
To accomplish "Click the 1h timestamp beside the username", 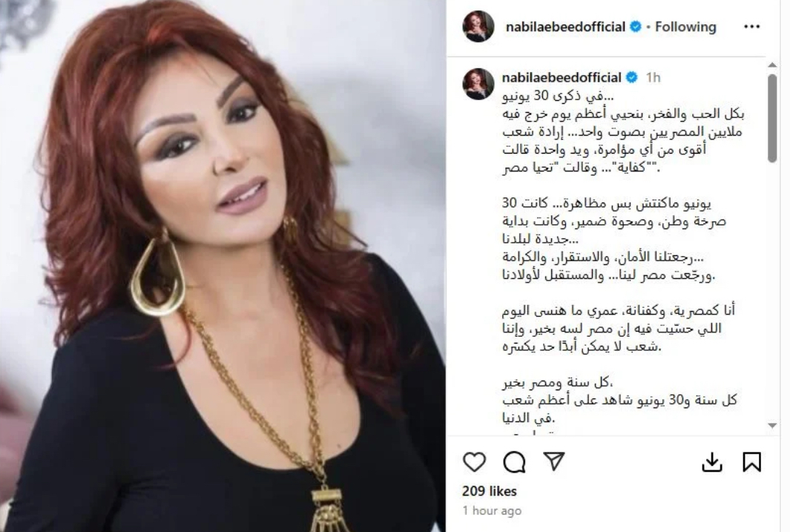I will point(653,78).
